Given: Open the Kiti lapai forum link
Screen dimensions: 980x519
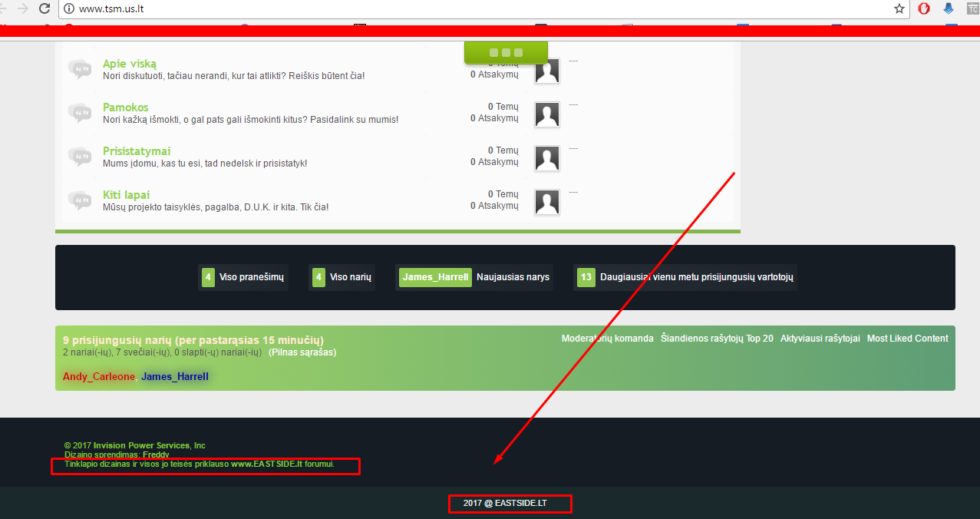Looking at the screenshot, I should 127,195.
